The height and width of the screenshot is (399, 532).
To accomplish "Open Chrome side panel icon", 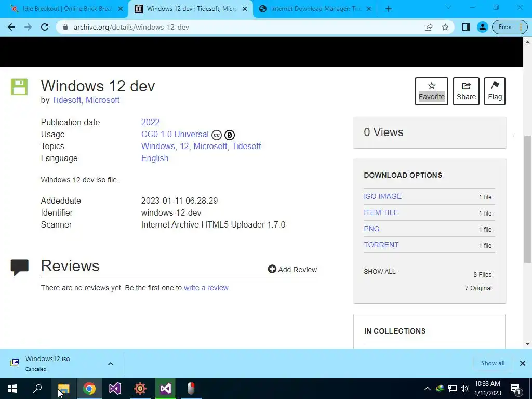I will [466, 27].
